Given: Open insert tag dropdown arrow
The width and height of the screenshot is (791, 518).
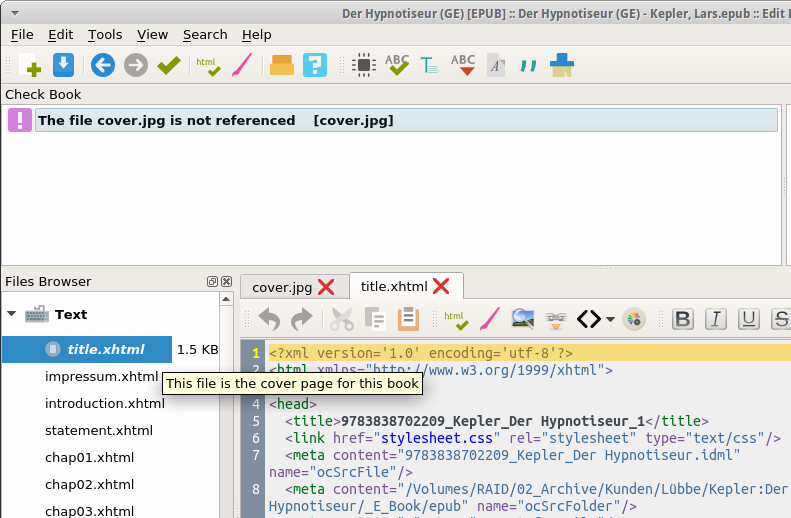Looking at the screenshot, I should click(x=610, y=319).
